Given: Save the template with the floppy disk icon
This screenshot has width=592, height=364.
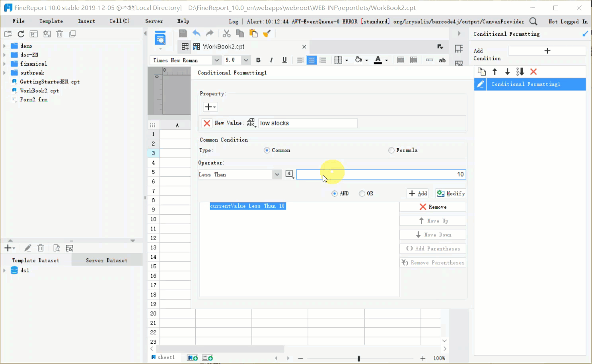Looking at the screenshot, I should pyautogui.click(x=183, y=34).
